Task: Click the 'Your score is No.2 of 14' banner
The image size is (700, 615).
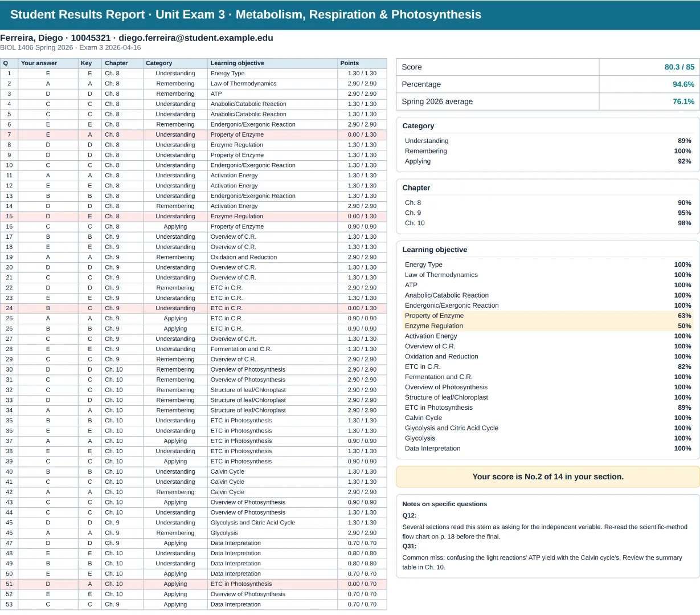Action: (x=548, y=477)
